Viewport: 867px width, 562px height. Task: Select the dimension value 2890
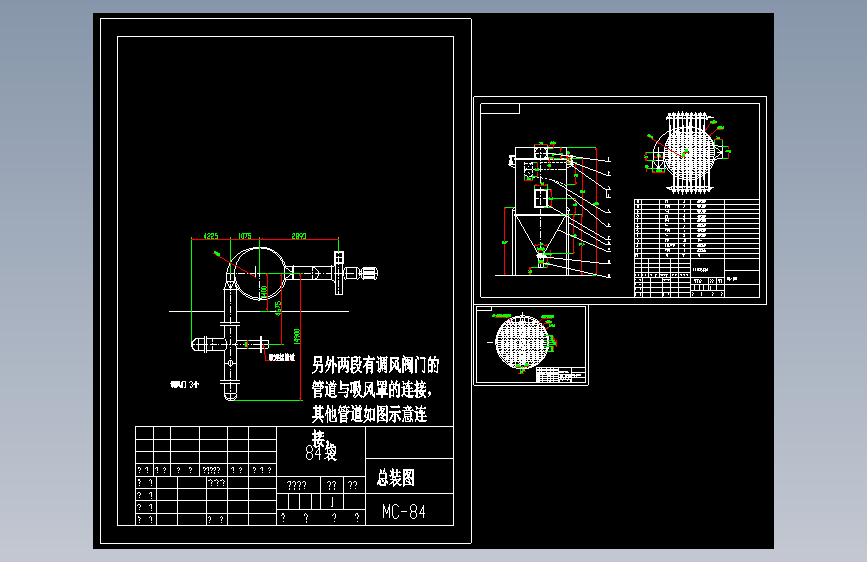coord(299,236)
